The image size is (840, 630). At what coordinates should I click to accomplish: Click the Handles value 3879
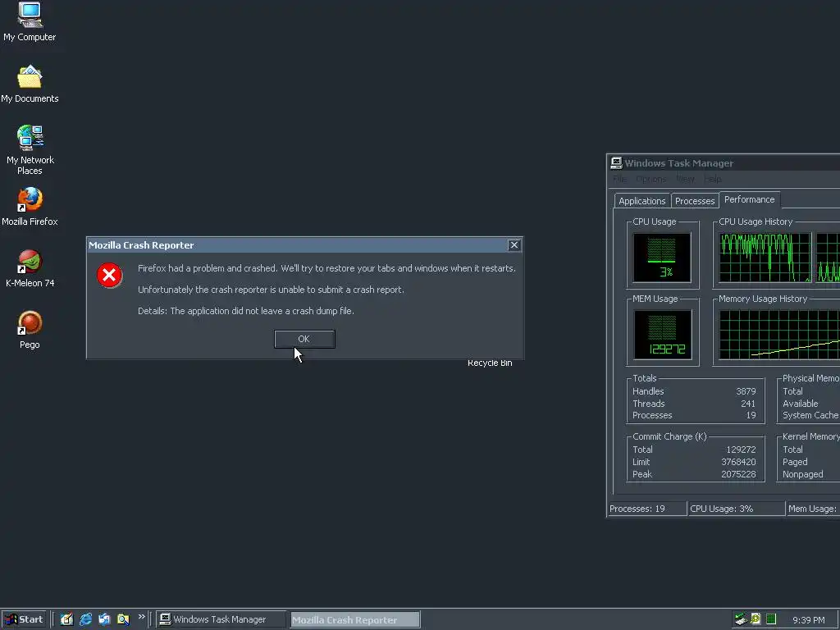click(x=746, y=391)
